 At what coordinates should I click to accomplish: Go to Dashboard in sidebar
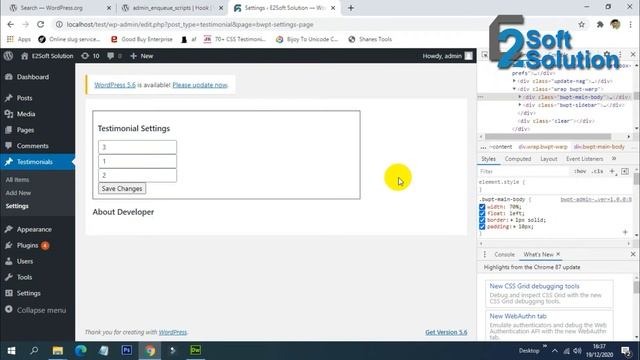(x=33, y=77)
